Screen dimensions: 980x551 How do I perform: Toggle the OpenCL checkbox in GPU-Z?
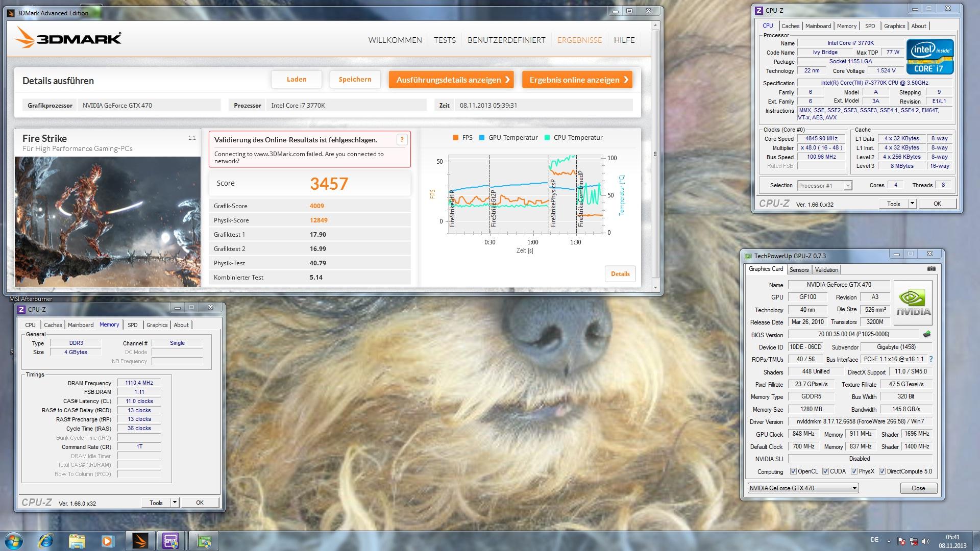[x=793, y=471]
